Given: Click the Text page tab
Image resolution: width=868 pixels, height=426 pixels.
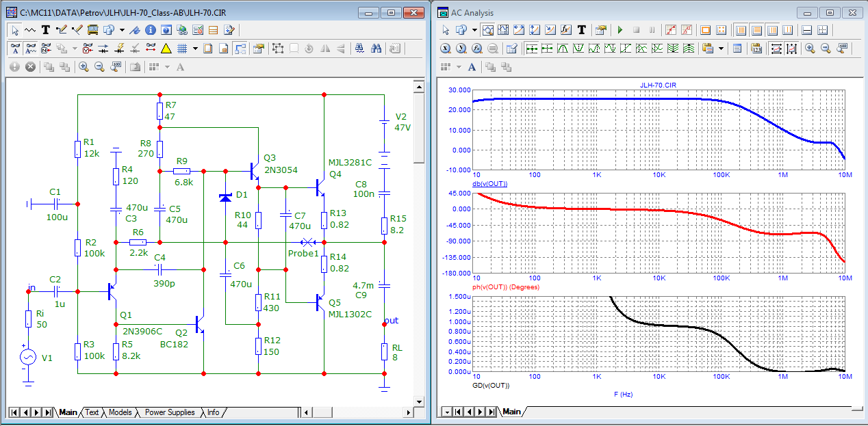Looking at the screenshot, I should point(92,412).
